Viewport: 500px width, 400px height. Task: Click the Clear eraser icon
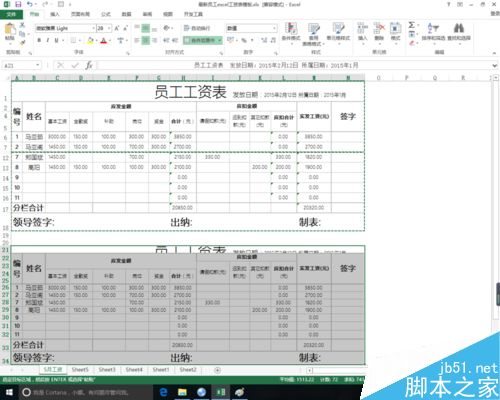pos(412,43)
